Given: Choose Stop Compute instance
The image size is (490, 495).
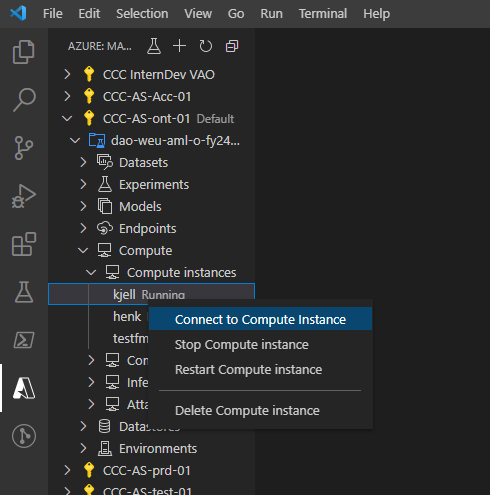Looking at the screenshot, I should pos(260,344).
